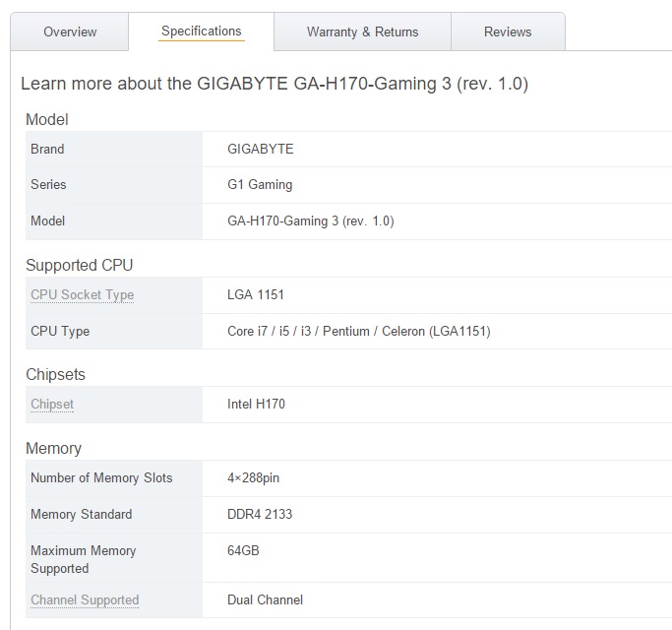The height and width of the screenshot is (630, 672).
Task: Click the CPU Socket Type glossary link
Action: (x=83, y=295)
